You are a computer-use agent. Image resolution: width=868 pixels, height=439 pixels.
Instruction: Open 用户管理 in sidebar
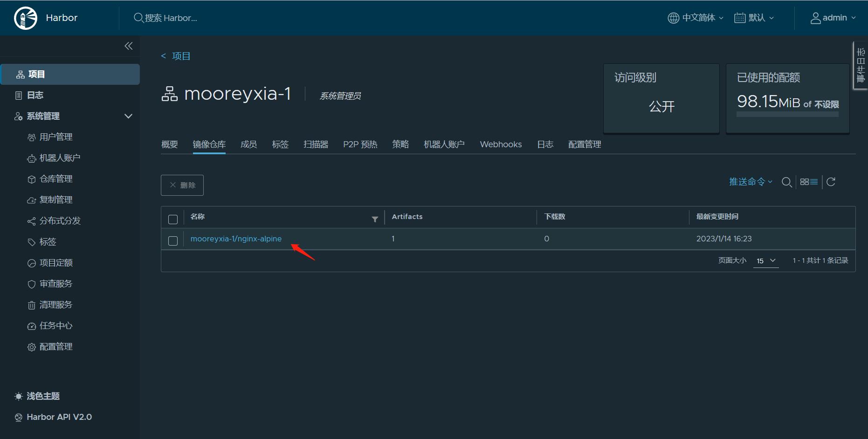56,137
